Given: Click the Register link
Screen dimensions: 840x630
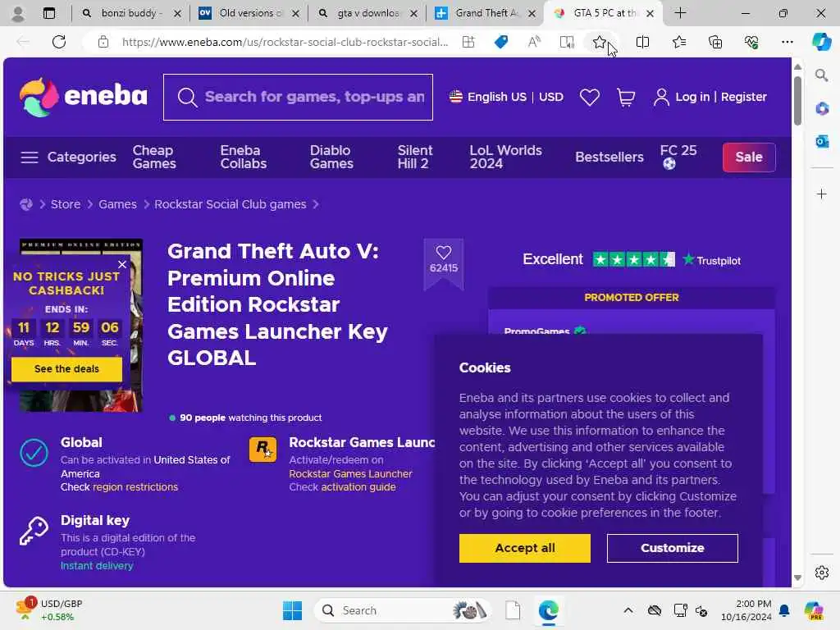Looking at the screenshot, I should click(x=743, y=97).
